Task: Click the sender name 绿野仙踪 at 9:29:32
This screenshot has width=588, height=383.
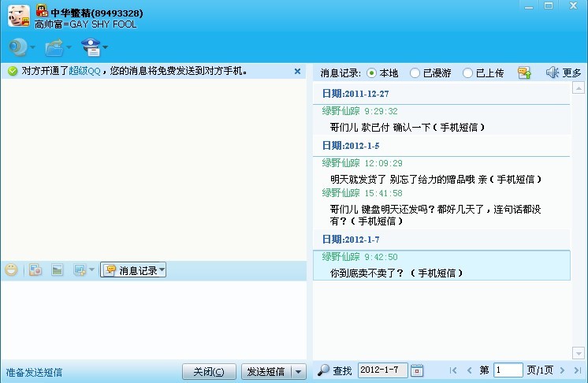Action: (x=341, y=111)
